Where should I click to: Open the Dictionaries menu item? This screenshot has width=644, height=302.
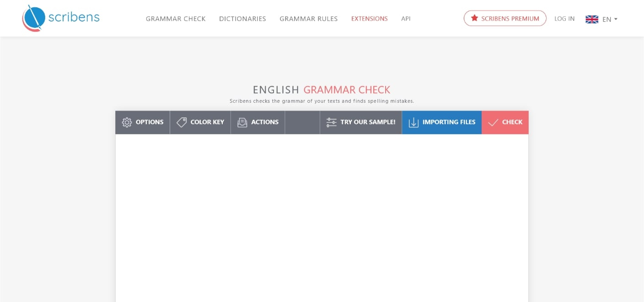242,19
